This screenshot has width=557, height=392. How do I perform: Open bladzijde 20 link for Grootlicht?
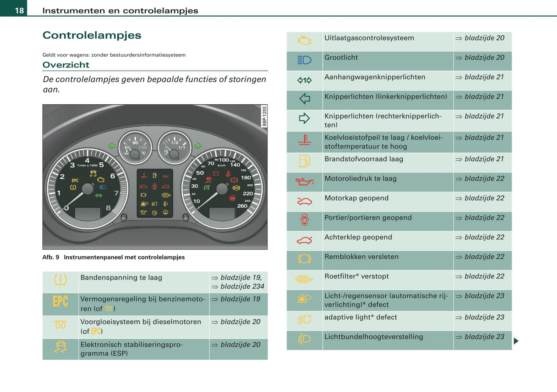480,58
